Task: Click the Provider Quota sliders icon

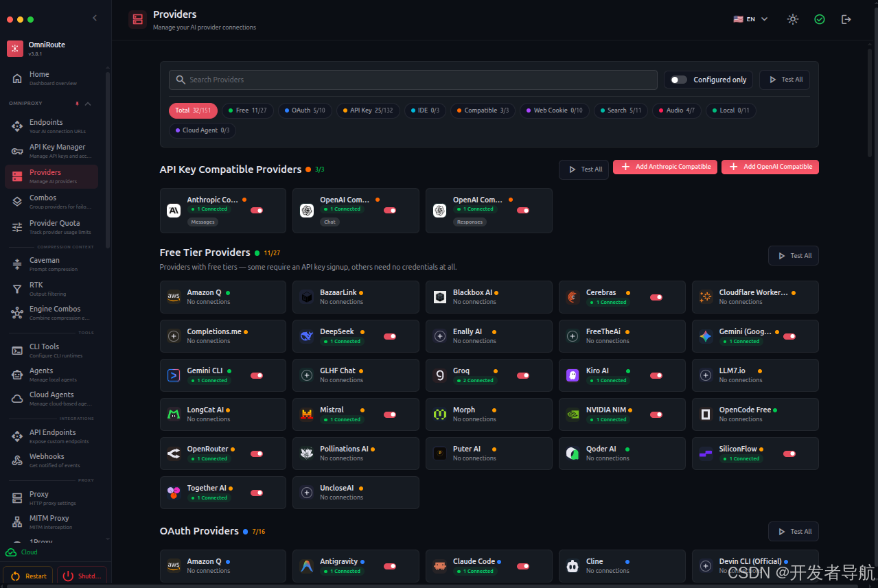Action: [x=17, y=227]
